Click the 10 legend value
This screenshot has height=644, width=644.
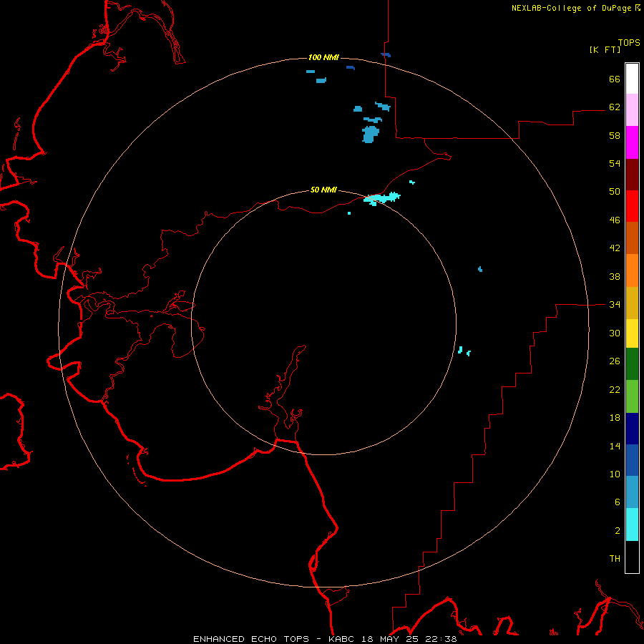[615, 474]
